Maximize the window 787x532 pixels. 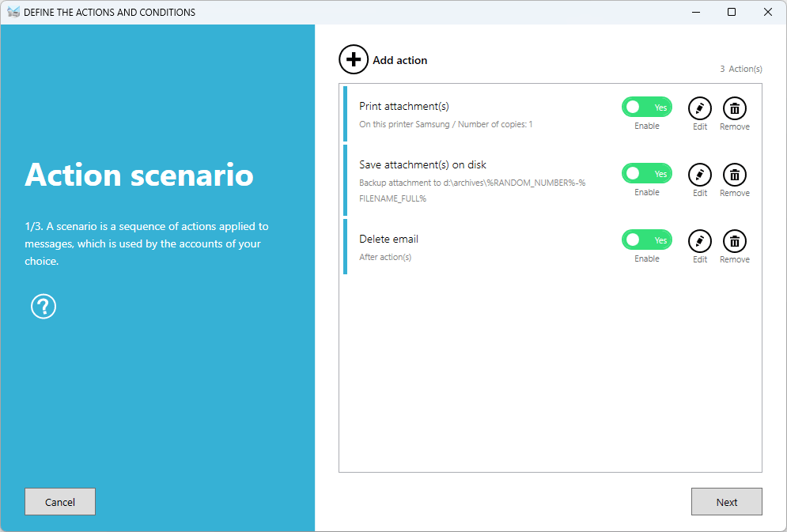tap(732, 12)
